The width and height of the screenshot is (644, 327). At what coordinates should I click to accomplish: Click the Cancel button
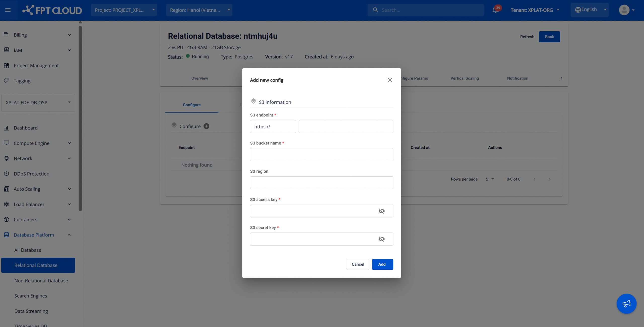(357, 264)
